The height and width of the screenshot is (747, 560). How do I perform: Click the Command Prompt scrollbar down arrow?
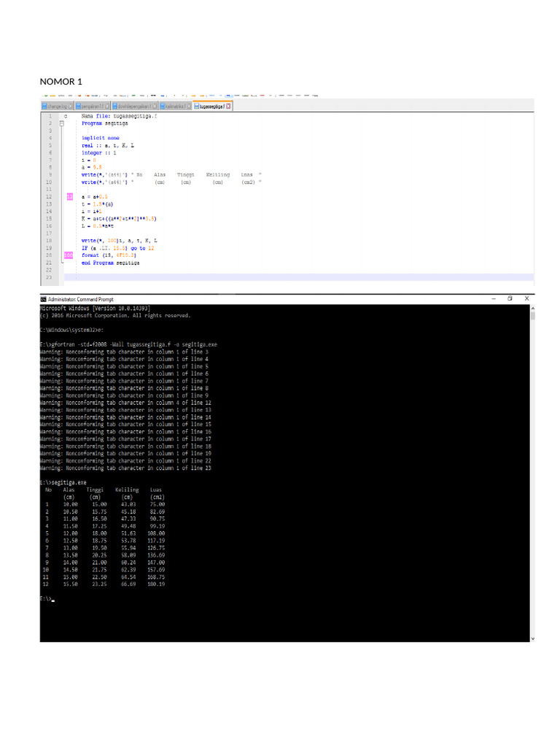click(532, 638)
